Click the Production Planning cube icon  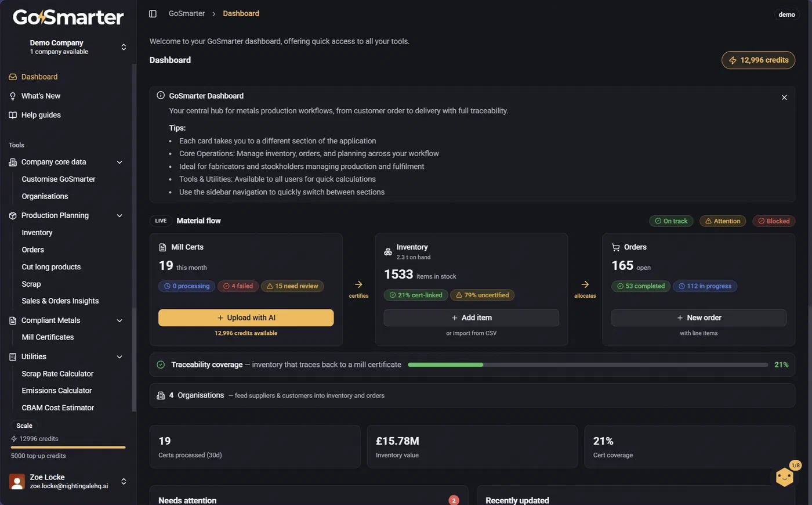(x=13, y=215)
